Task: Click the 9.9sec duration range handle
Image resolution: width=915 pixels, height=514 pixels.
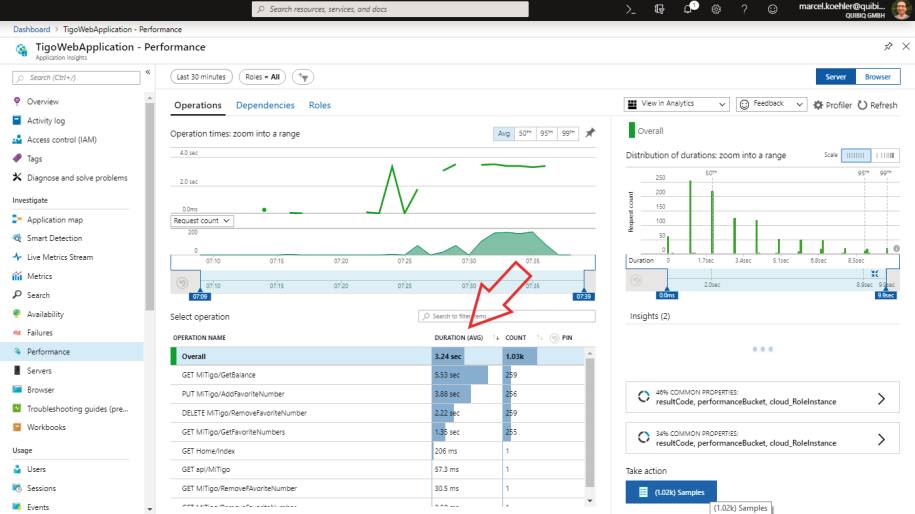Action: (x=886, y=295)
